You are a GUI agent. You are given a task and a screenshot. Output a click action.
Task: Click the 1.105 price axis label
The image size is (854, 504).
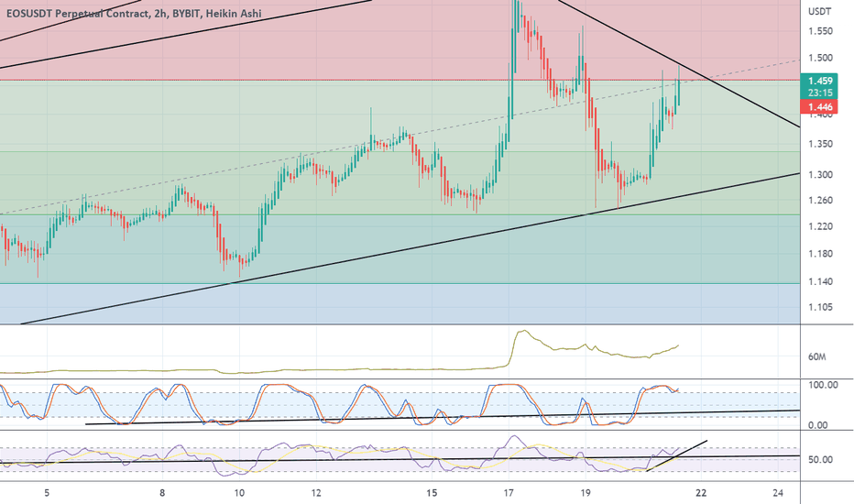pos(820,307)
